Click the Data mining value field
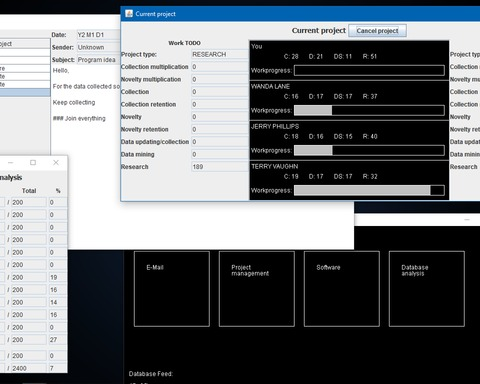The height and width of the screenshot is (384, 480). click(x=220, y=154)
